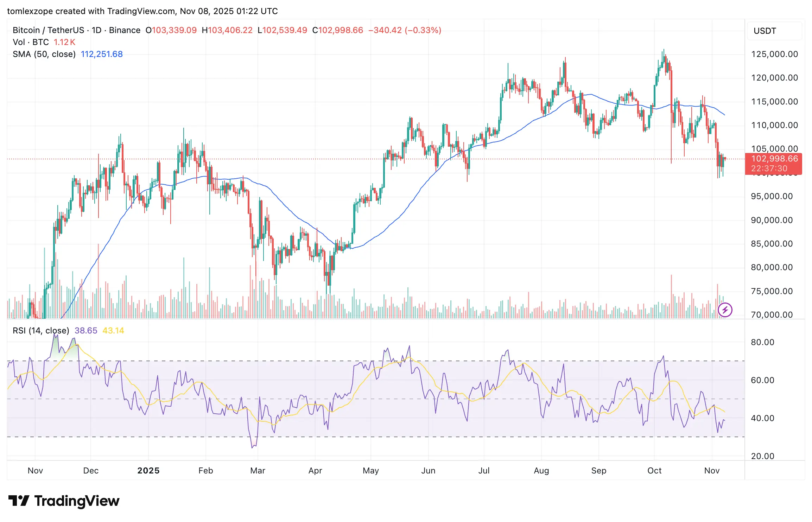Screen dimensions: 812x522
Task: Click the TradingView logo at bottom left
Action: click(x=63, y=501)
